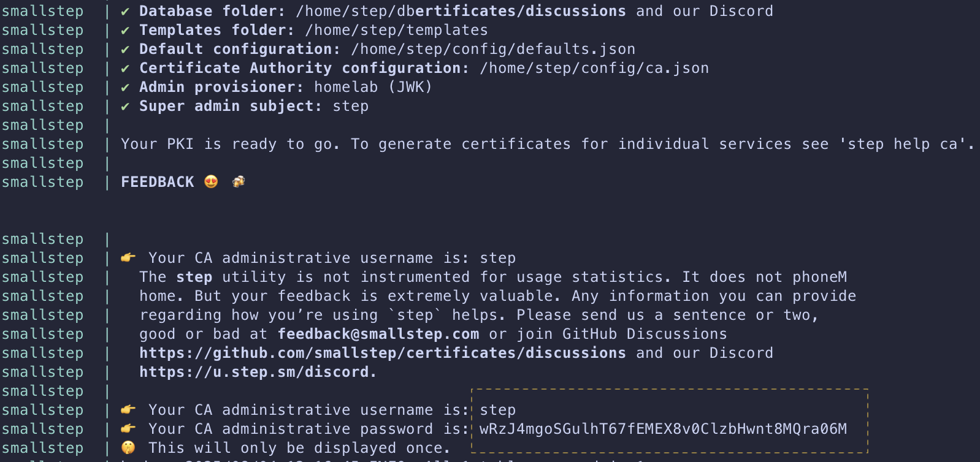Click the path /home/step/templates
The image size is (980, 462).
[396, 30]
